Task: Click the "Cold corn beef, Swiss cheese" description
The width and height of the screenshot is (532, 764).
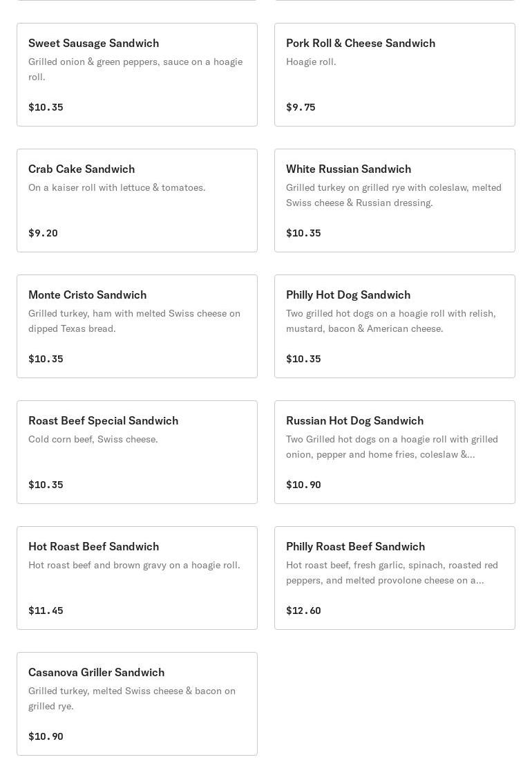Action: tap(93, 439)
